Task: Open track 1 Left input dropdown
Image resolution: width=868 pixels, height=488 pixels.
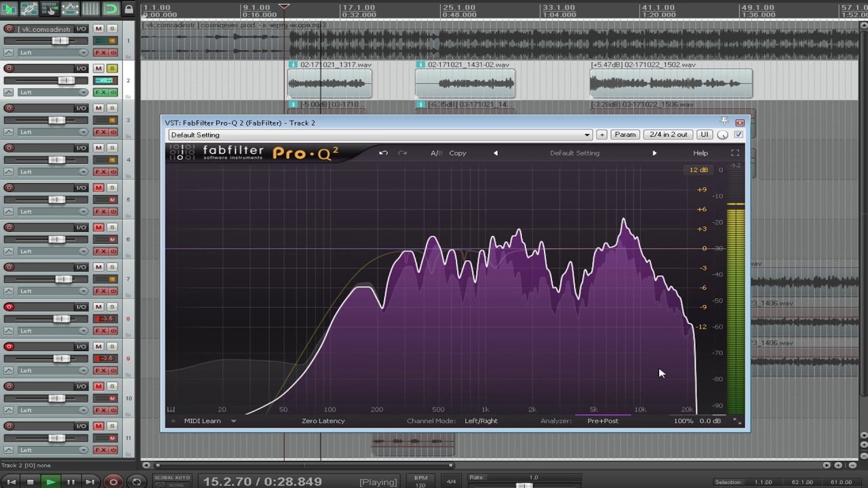Action: [x=53, y=52]
